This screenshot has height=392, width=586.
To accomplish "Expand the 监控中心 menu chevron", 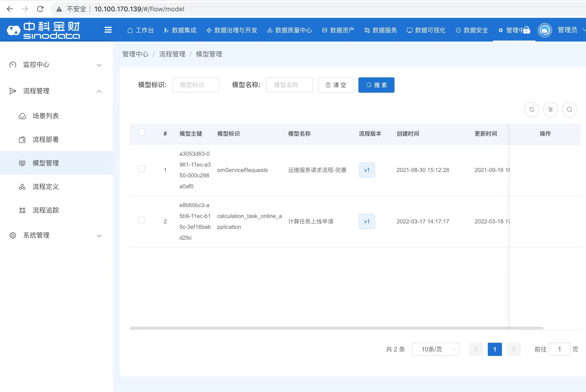I will point(99,65).
